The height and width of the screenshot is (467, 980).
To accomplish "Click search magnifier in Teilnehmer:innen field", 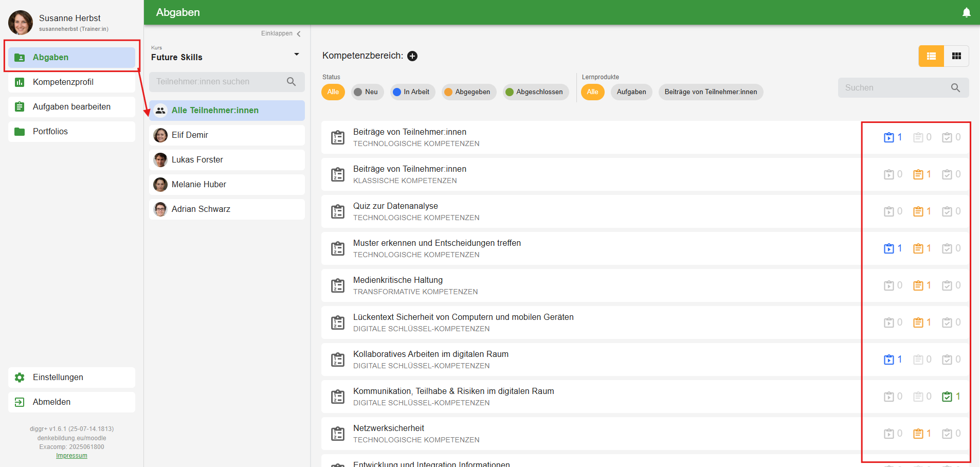I will [x=291, y=82].
